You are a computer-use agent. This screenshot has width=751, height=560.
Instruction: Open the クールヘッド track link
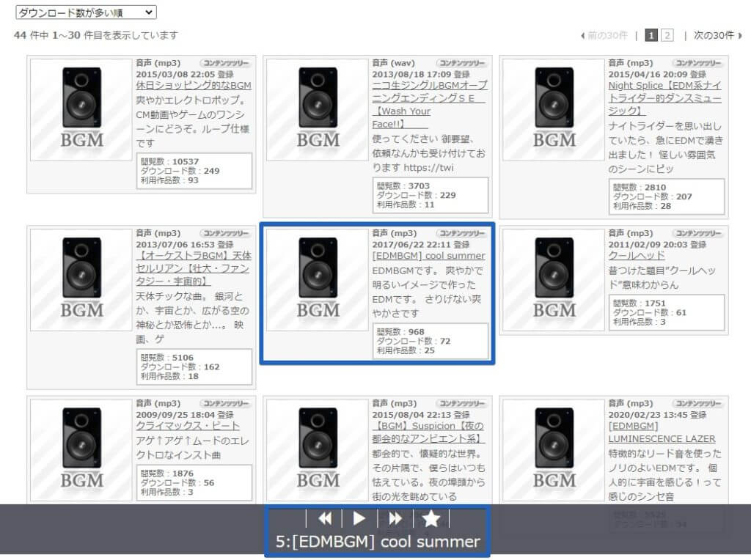[x=637, y=256]
